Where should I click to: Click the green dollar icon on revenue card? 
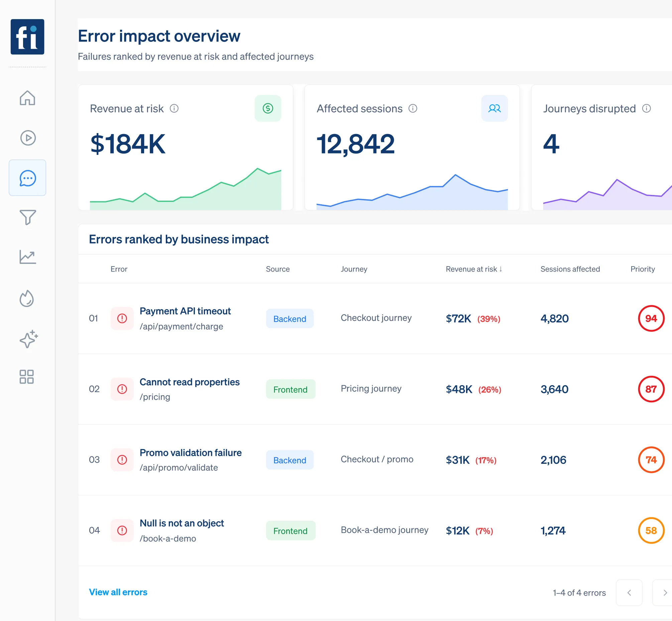click(268, 108)
